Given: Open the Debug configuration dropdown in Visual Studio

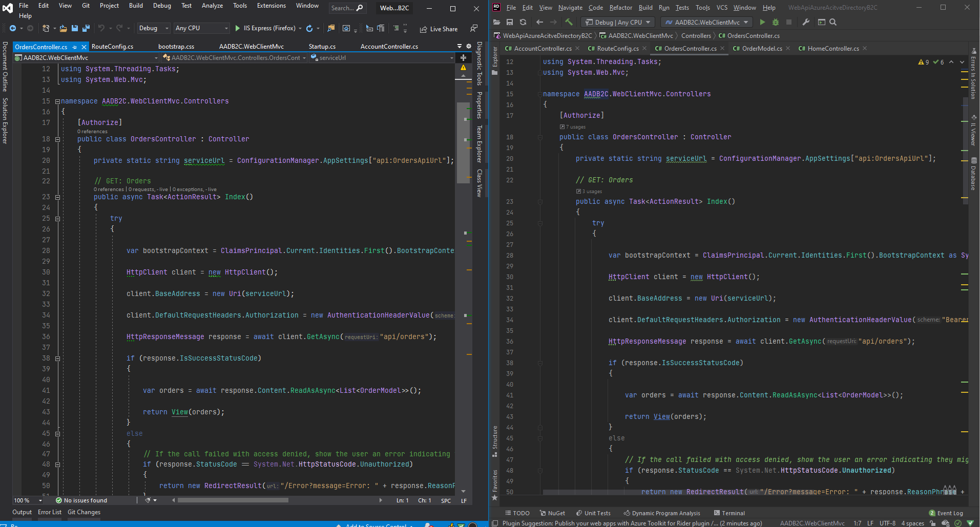Looking at the screenshot, I should pyautogui.click(x=154, y=28).
